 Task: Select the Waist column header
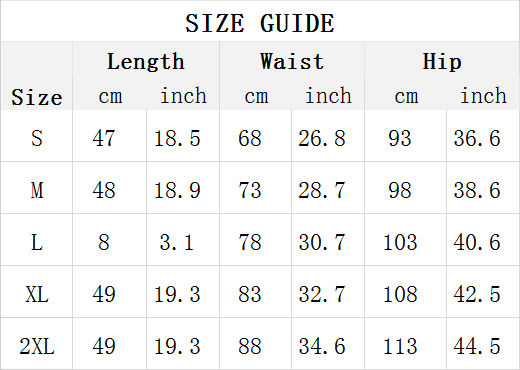[x=292, y=61]
